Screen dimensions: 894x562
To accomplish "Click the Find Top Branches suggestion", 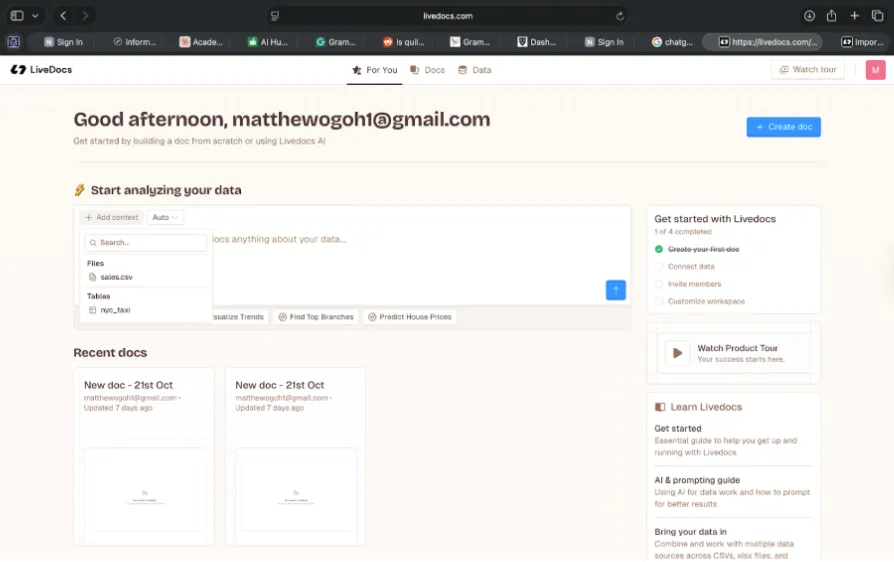I will [x=316, y=317].
